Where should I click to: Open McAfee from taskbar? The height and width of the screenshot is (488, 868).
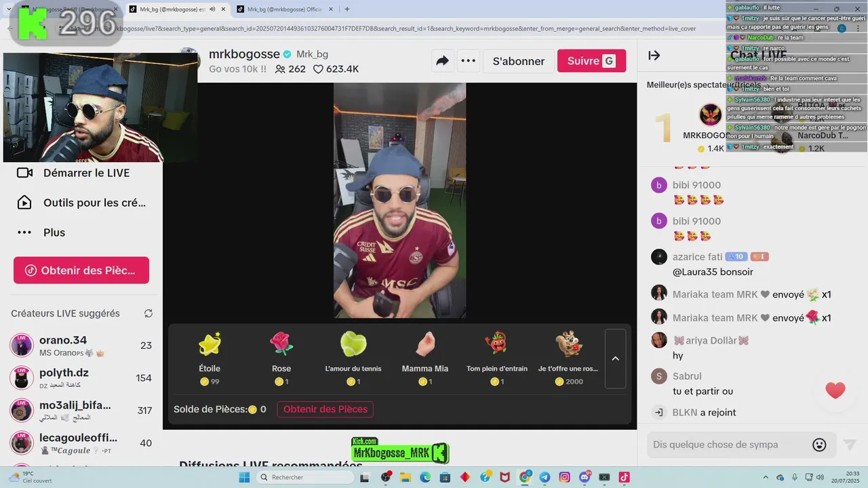[505, 477]
